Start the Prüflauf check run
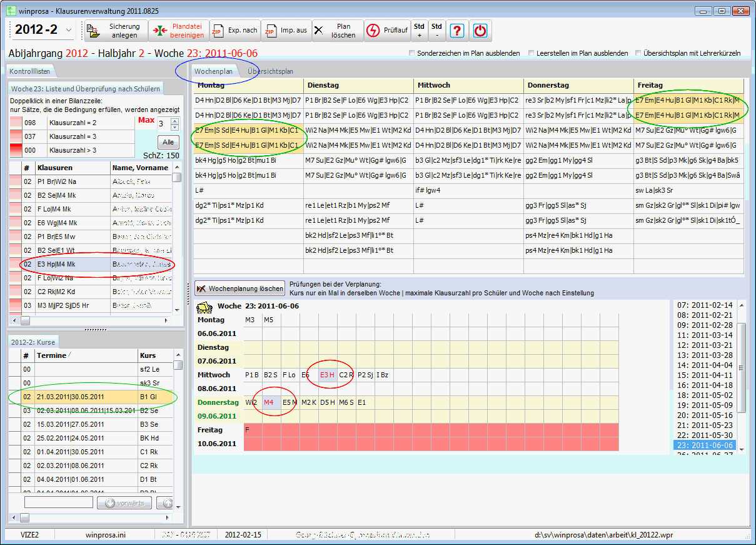Screen dimensions: 756x545 click(373, 31)
